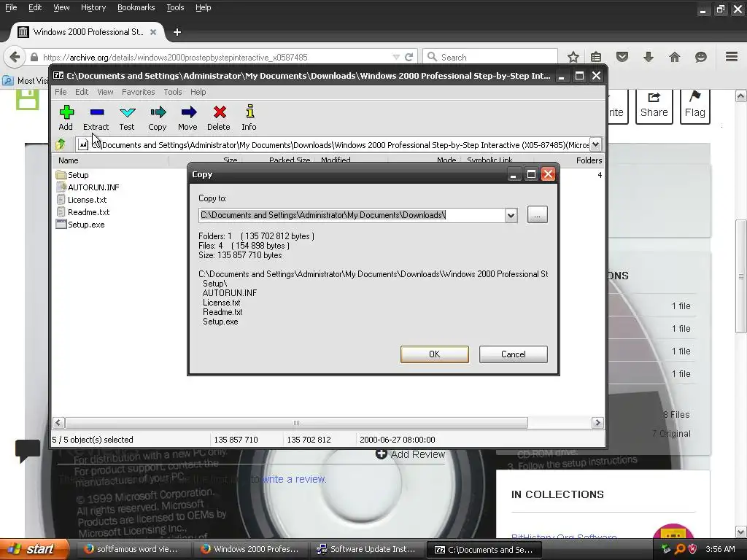Select AUTORUN.INF in the file list
Screen dimensions: 747x560
tap(88, 187)
